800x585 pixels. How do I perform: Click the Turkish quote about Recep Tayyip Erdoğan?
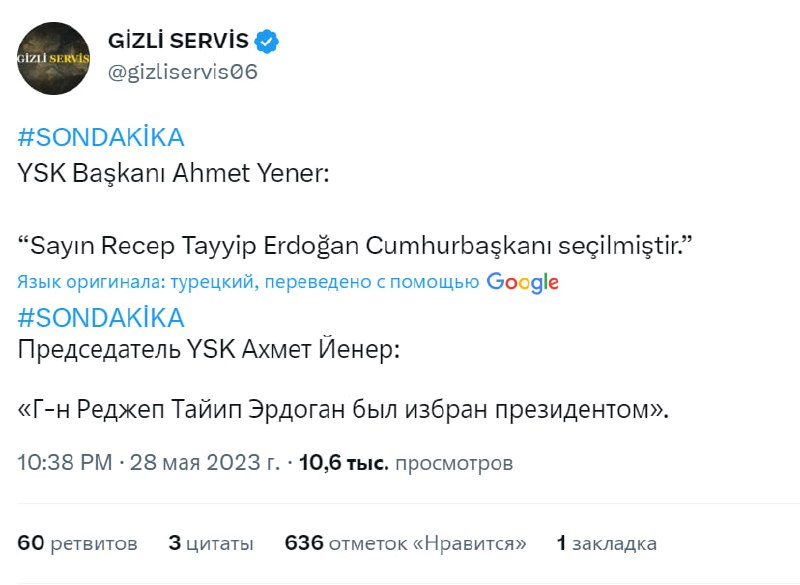pos(356,245)
